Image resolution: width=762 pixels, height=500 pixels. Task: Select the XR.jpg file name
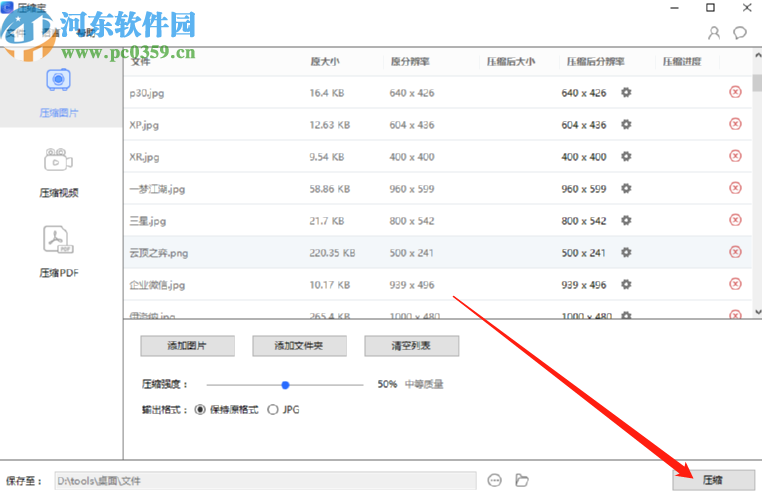(x=144, y=157)
